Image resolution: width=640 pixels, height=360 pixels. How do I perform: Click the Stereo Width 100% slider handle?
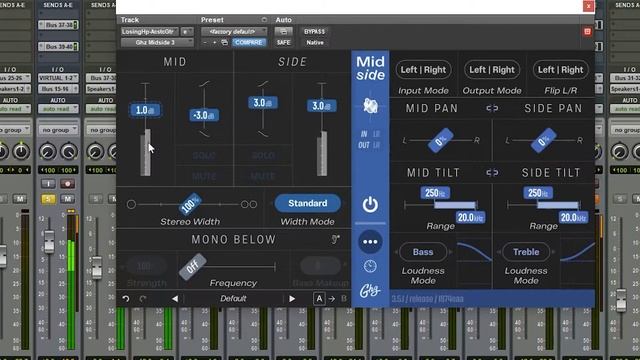click(x=190, y=204)
